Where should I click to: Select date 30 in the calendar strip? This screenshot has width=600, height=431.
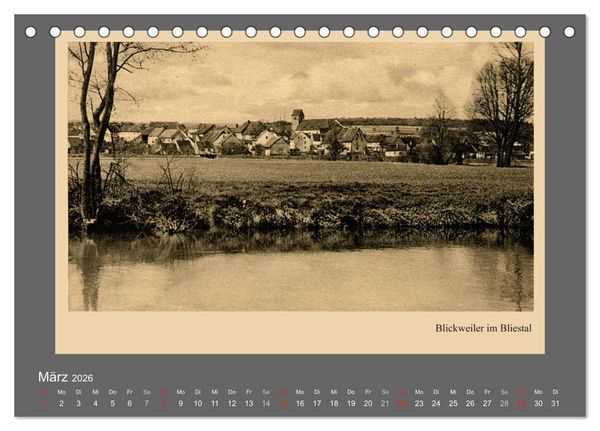pyautogui.click(x=538, y=403)
